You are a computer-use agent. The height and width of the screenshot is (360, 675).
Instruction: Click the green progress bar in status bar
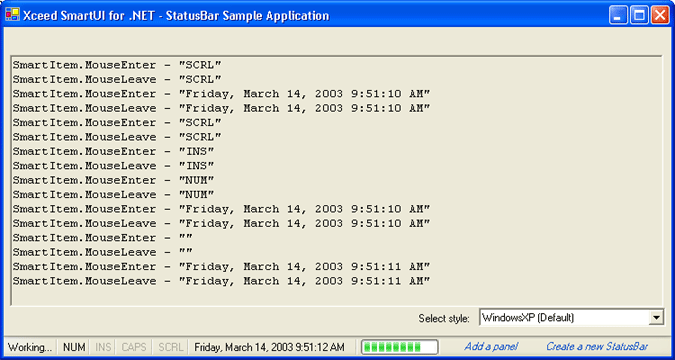[x=399, y=347]
